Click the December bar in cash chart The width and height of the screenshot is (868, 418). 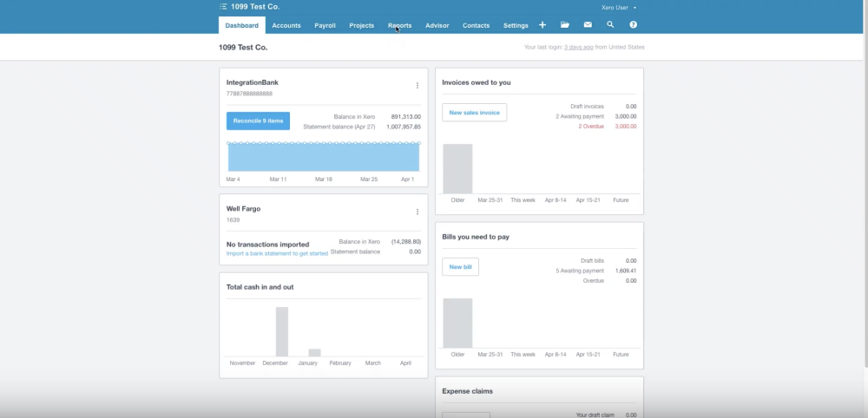coord(282,332)
